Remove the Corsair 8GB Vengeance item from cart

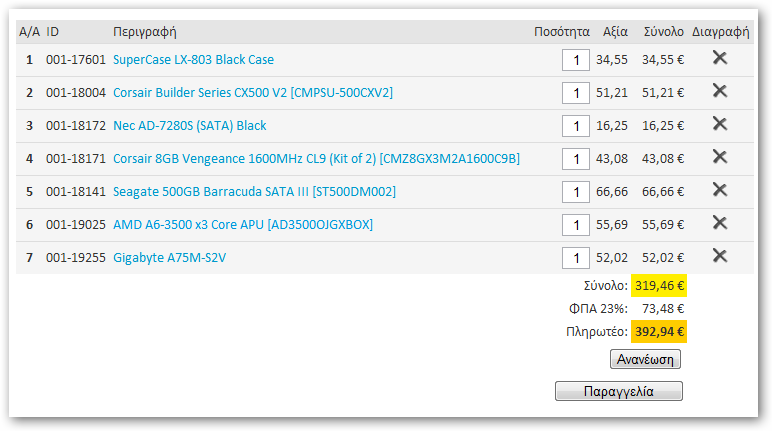click(720, 157)
